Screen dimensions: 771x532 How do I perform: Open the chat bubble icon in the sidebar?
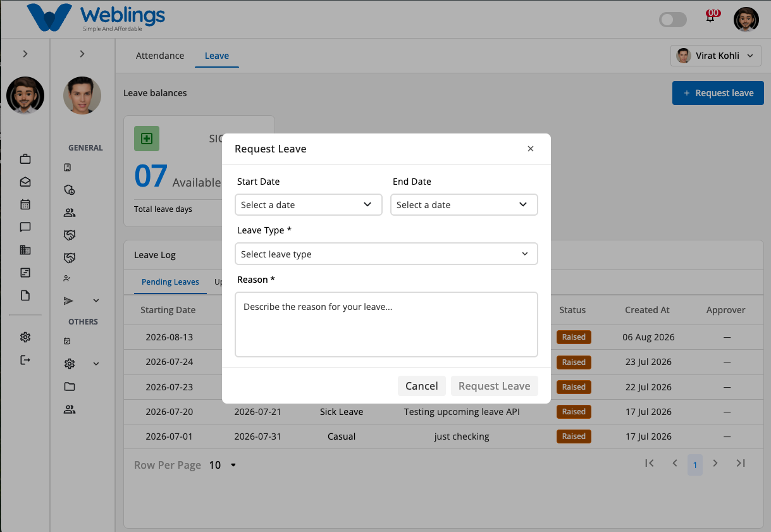tap(25, 227)
